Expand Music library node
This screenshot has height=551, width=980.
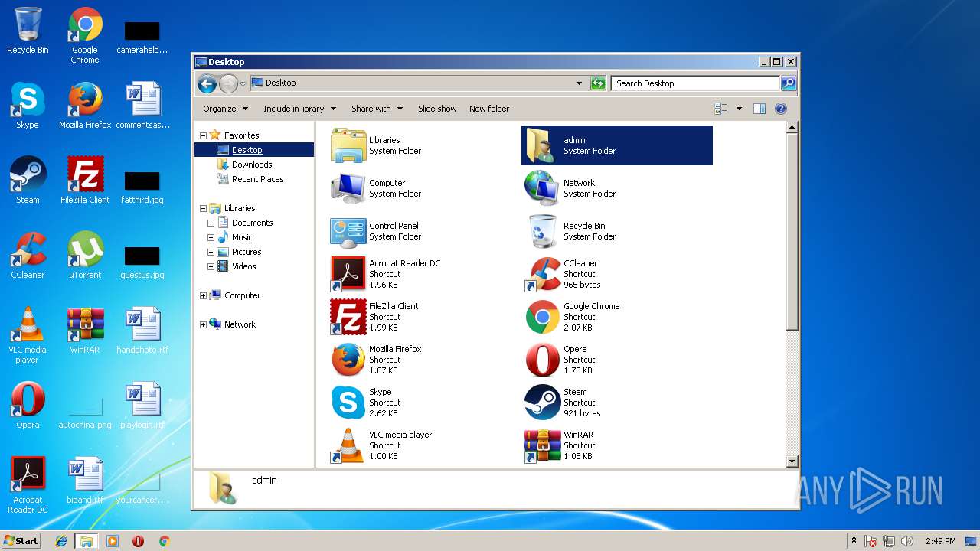tap(211, 237)
